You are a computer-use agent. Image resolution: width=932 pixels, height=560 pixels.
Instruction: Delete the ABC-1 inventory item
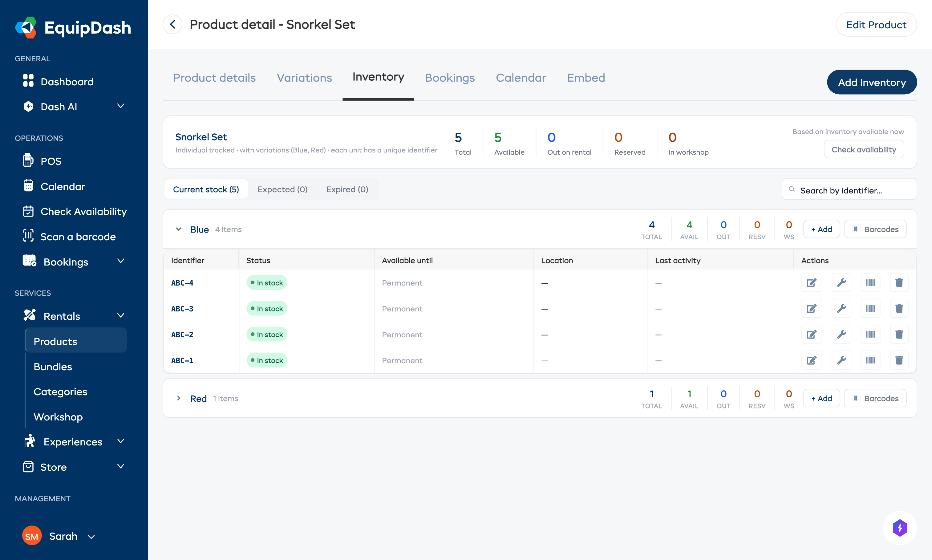coord(900,360)
